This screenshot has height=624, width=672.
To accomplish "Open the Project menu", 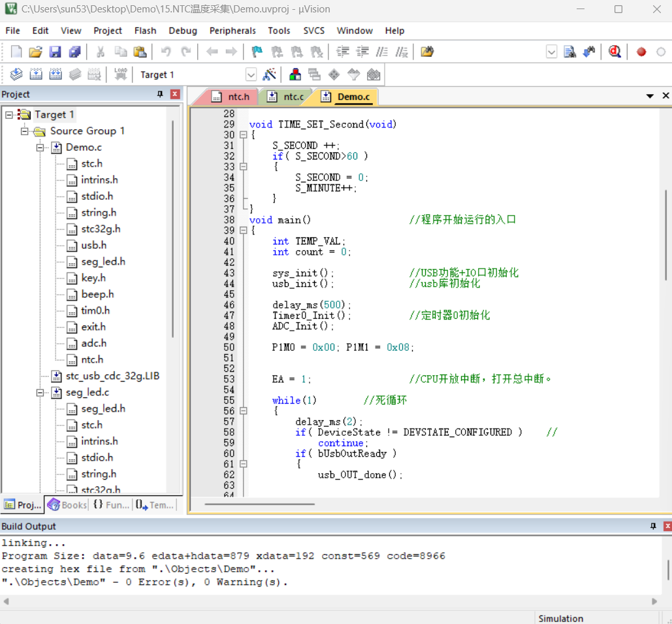I will click(x=108, y=31).
